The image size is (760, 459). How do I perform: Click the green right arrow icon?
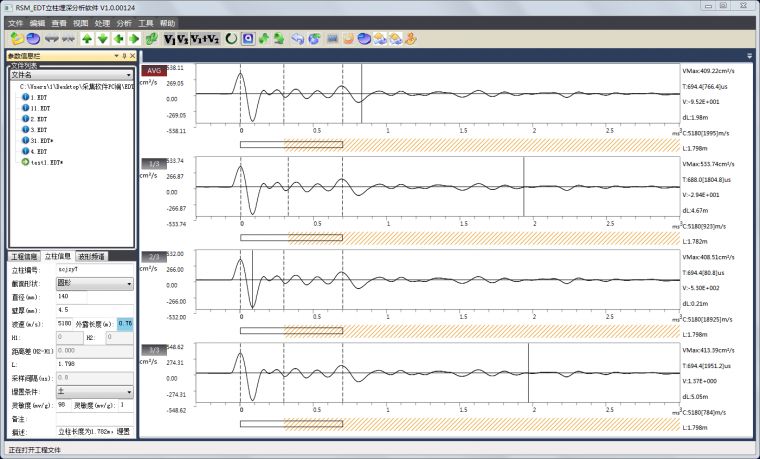coord(134,39)
